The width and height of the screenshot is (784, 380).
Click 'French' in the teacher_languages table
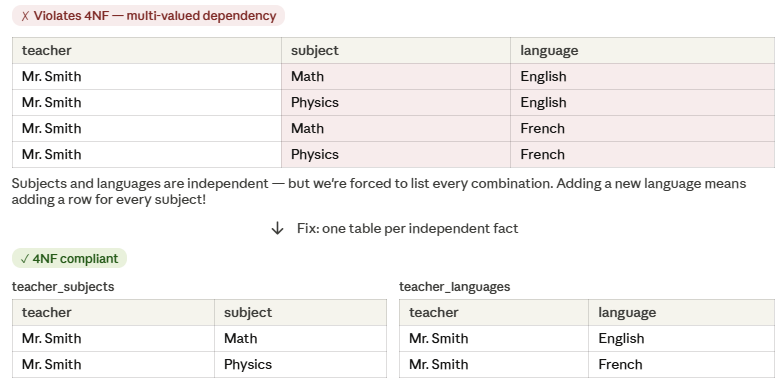pos(682,364)
